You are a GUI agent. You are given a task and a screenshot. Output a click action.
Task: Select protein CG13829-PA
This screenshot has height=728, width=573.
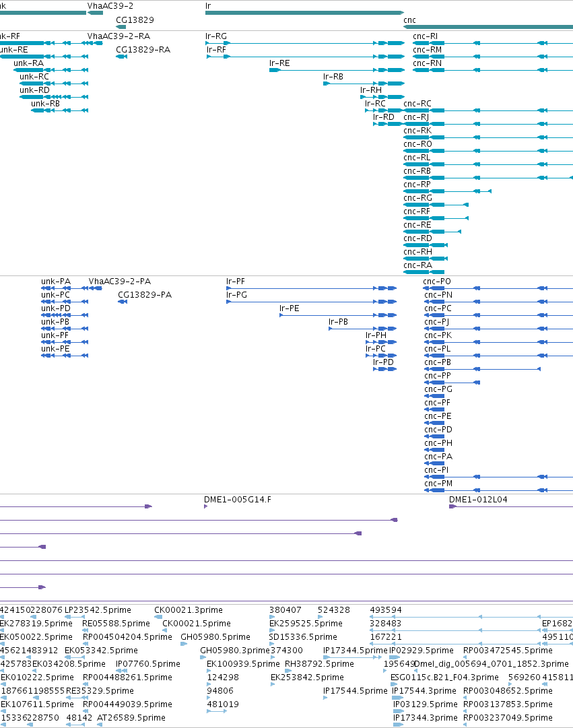coord(145,295)
